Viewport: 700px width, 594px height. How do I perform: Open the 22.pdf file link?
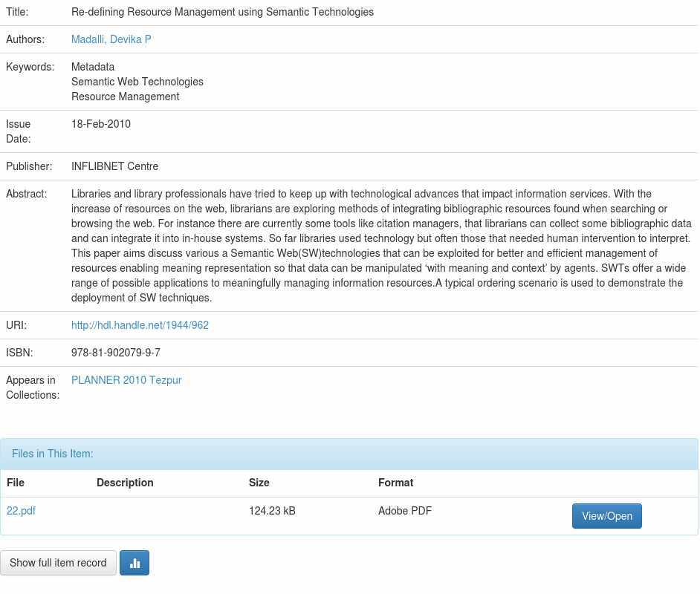pyautogui.click(x=21, y=511)
